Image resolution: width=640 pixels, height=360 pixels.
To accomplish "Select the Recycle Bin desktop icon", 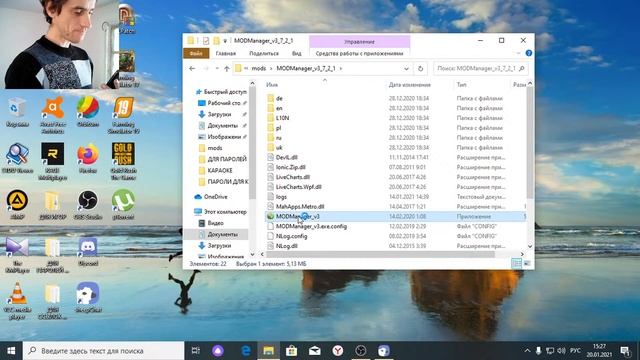I will click(17, 112).
